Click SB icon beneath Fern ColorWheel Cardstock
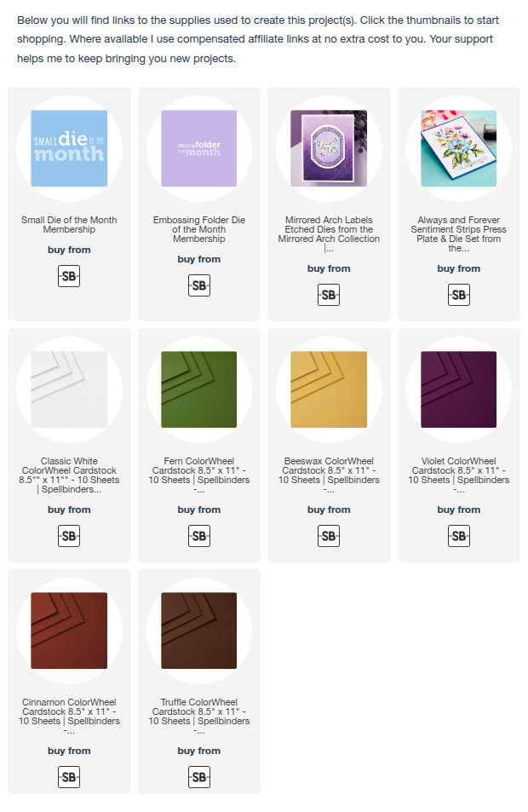 [x=198, y=536]
